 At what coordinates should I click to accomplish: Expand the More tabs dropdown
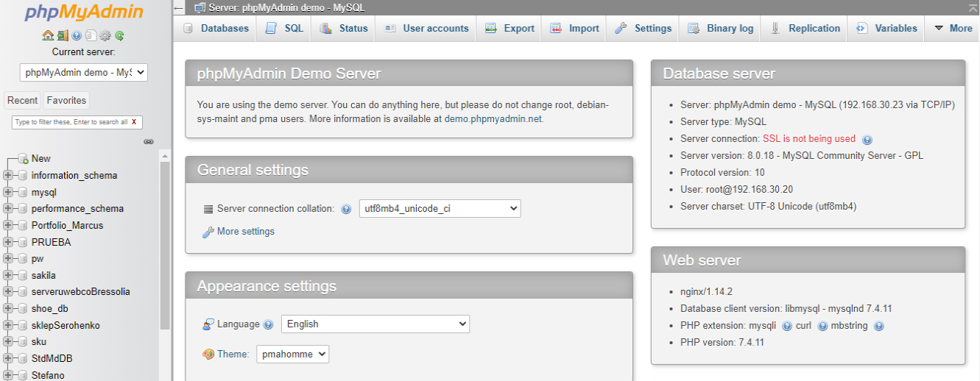[x=953, y=28]
